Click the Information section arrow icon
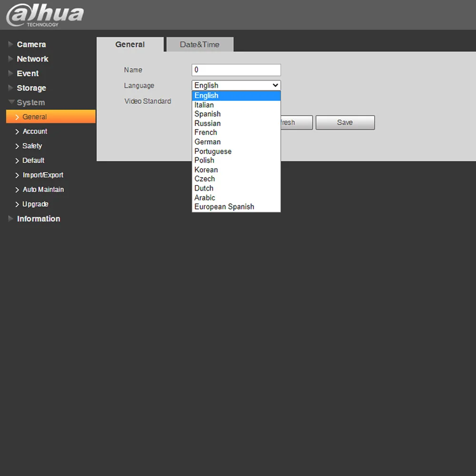 (10, 218)
